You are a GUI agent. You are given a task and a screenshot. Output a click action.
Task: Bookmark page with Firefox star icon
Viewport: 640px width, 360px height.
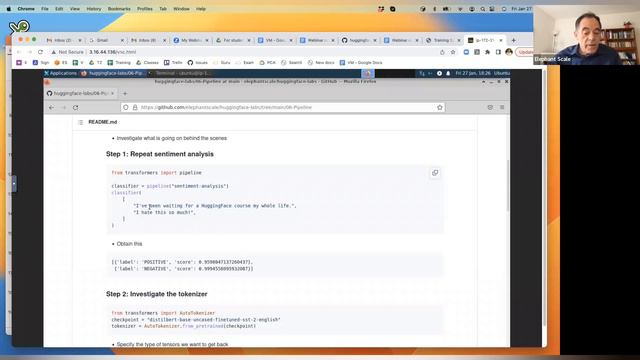click(440, 107)
